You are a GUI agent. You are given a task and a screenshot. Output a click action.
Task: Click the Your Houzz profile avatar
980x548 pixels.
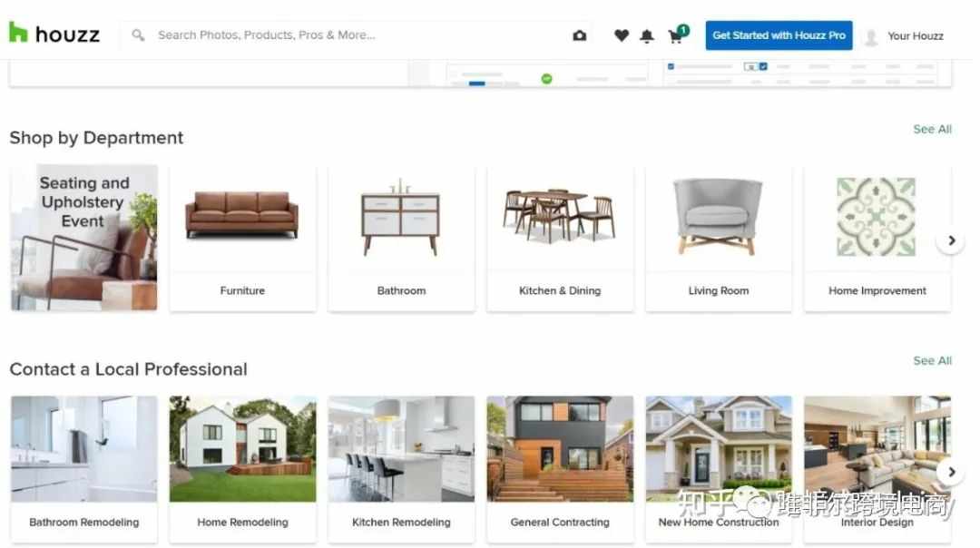pyautogui.click(x=870, y=37)
